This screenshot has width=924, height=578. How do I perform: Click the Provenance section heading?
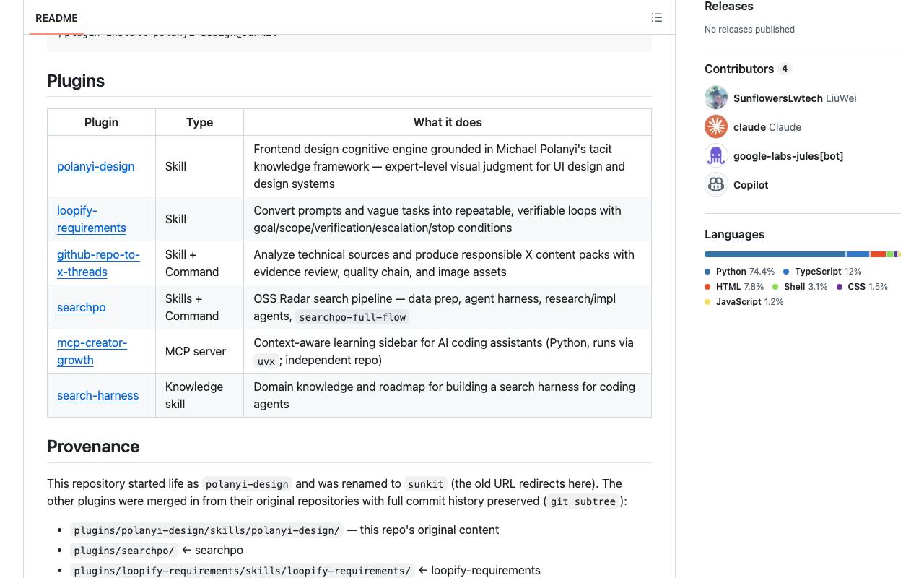coord(93,447)
